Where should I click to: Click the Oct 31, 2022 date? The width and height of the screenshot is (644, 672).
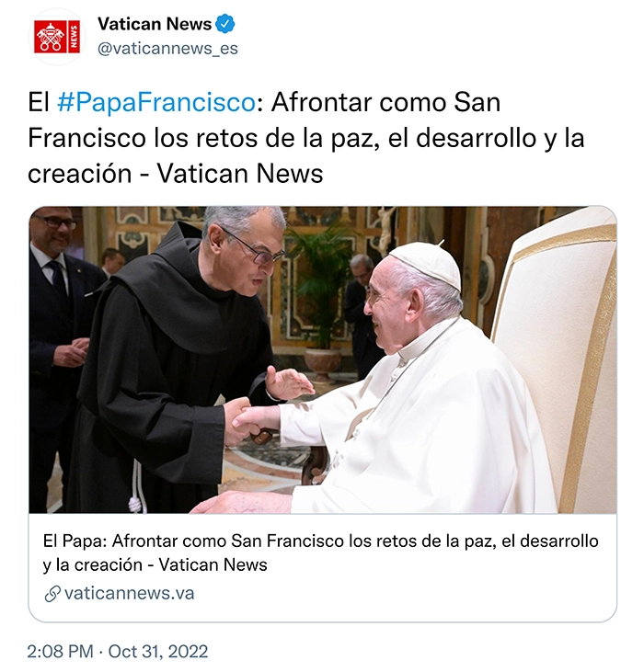click(158, 652)
